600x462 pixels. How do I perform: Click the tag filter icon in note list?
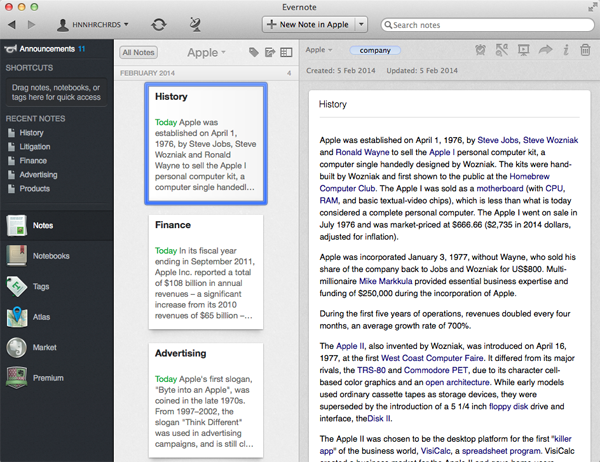253,52
